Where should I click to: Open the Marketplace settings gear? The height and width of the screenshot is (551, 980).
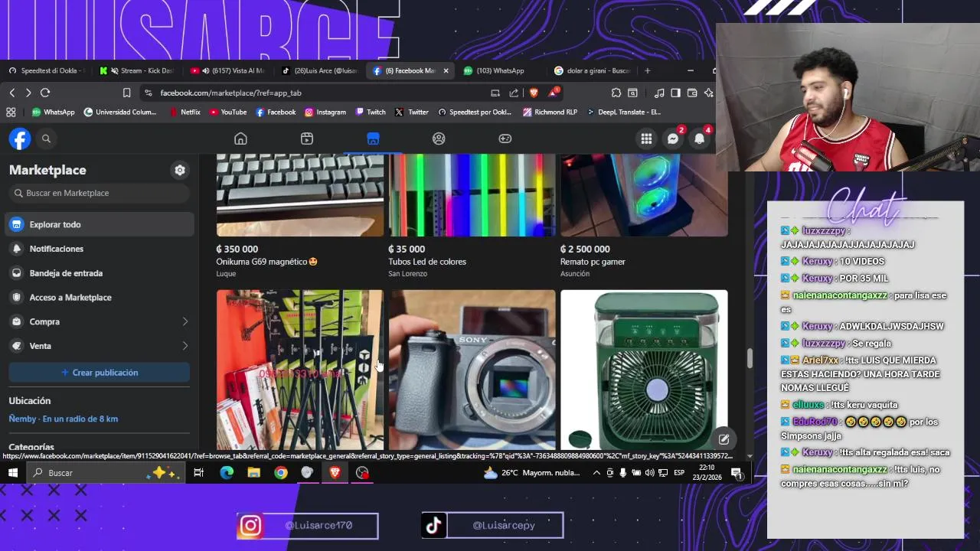180,170
